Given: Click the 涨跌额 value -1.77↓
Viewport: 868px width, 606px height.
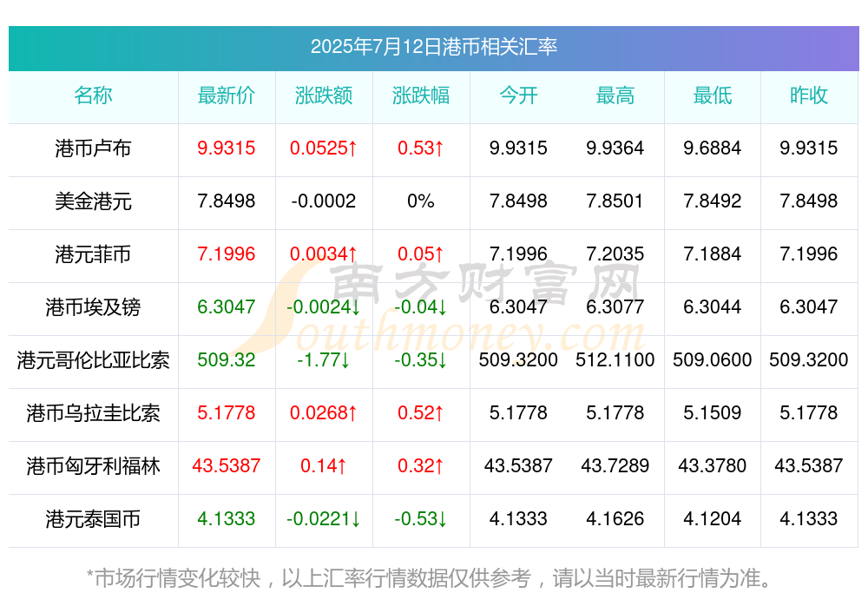Looking at the screenshot, I should pyautogui.click(x=324, y=359).
